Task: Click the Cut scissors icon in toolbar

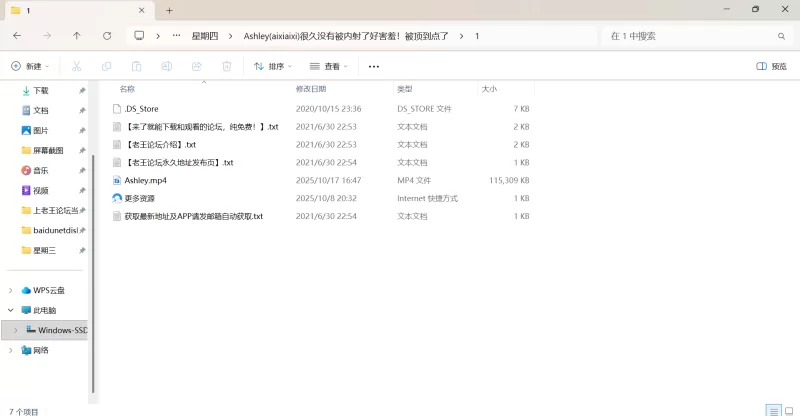Action: click(x=76, y=66)
